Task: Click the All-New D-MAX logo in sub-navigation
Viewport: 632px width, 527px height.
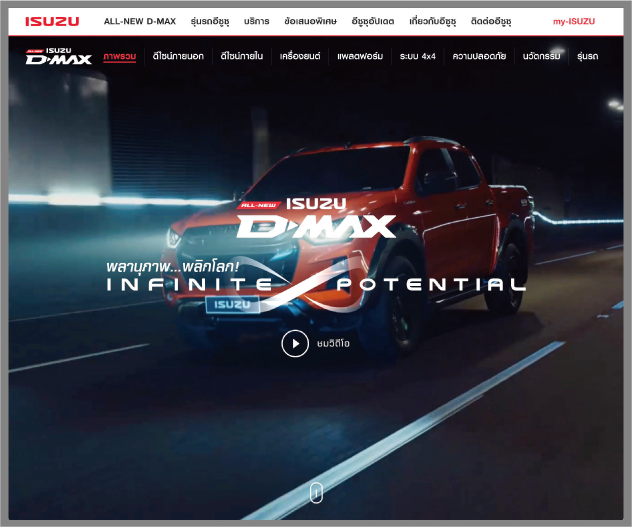Action: 59,56
